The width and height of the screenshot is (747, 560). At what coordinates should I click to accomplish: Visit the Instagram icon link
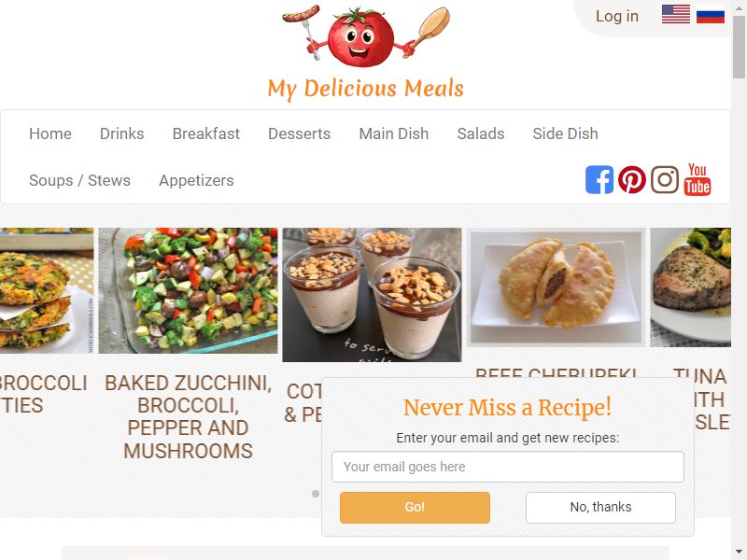(x=665, y=180)
